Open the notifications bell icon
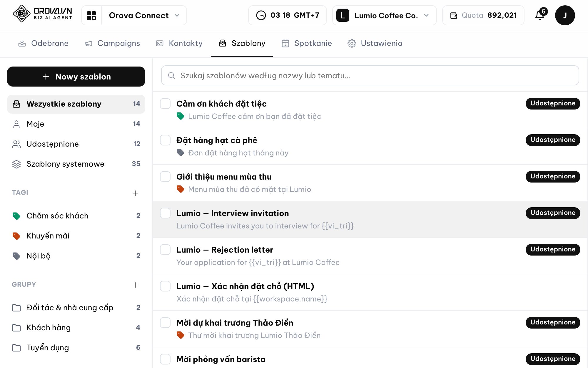588x368 pixels. pos(540,15)
